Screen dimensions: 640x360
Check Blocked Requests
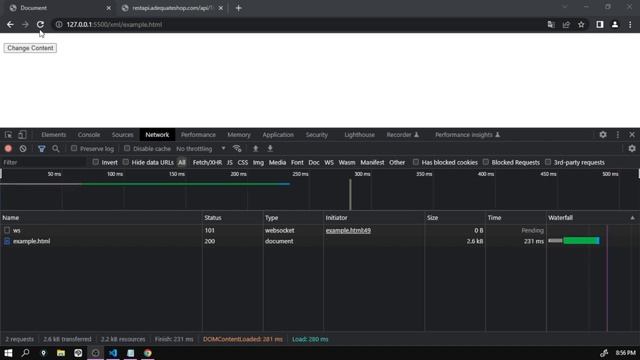[x=486, y=162]
